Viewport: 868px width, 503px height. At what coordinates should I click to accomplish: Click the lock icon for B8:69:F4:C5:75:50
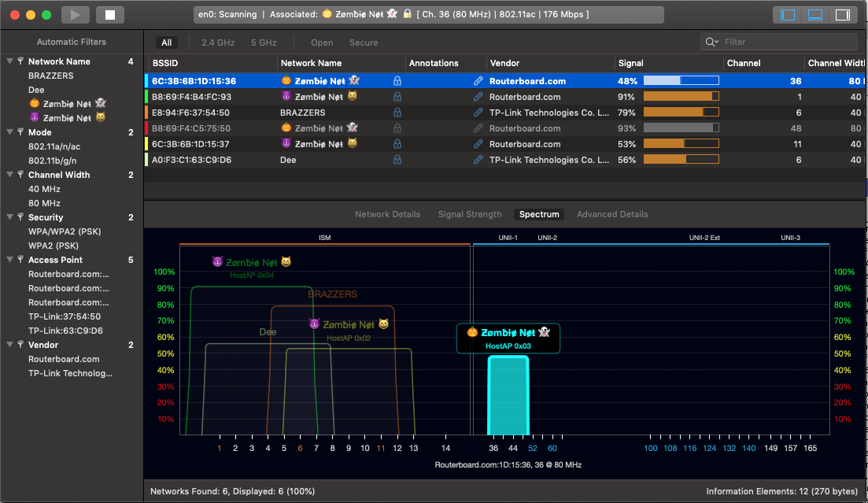[x=397, y=128]
